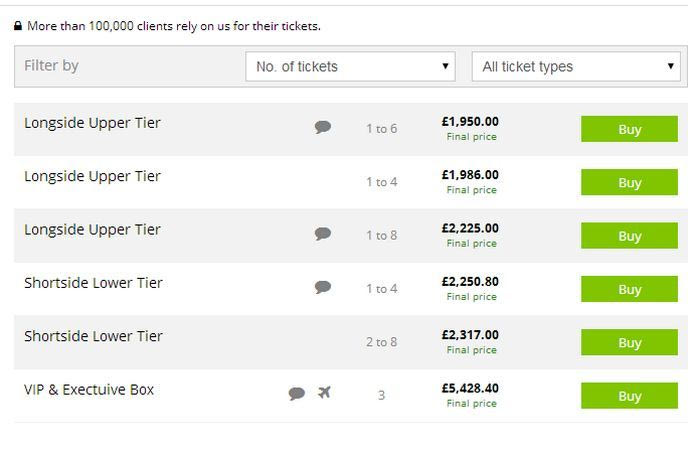Buy the £1,986.00 Longside Upper Tier ticket
The image size is (700, 457).
coord(629,183)
